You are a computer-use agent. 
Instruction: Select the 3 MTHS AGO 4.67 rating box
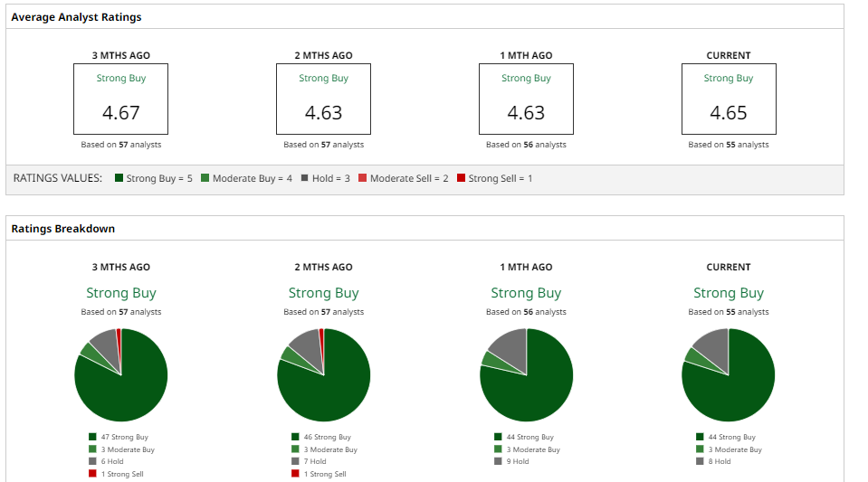point(120,99)
